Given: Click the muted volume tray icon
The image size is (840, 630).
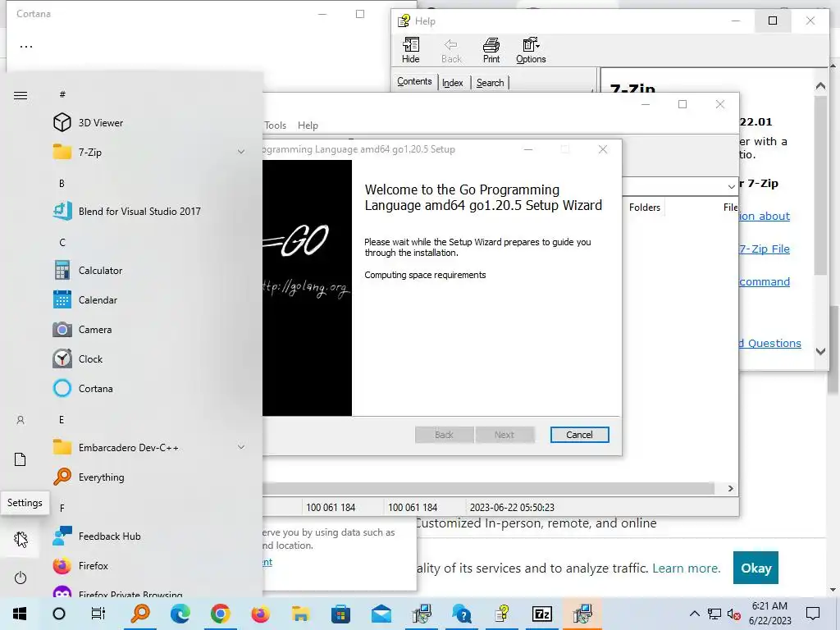Looking at the screenshot, I should coord(734,614).
